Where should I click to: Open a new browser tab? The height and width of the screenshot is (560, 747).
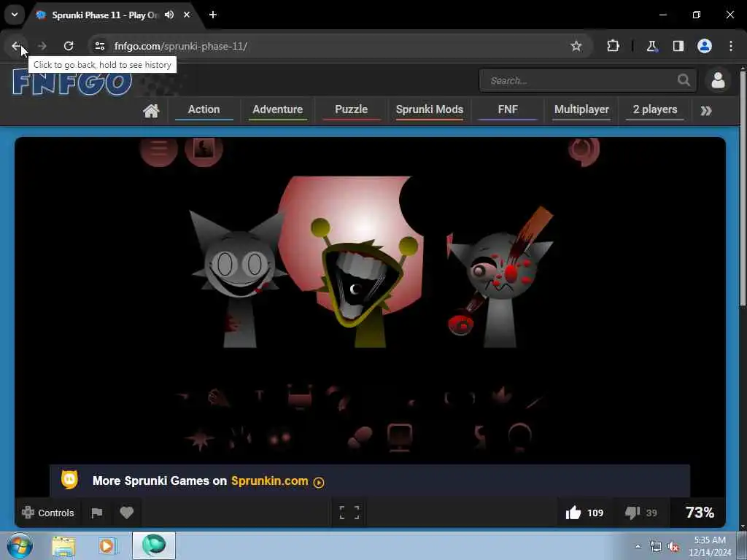(x=213, y=15)
